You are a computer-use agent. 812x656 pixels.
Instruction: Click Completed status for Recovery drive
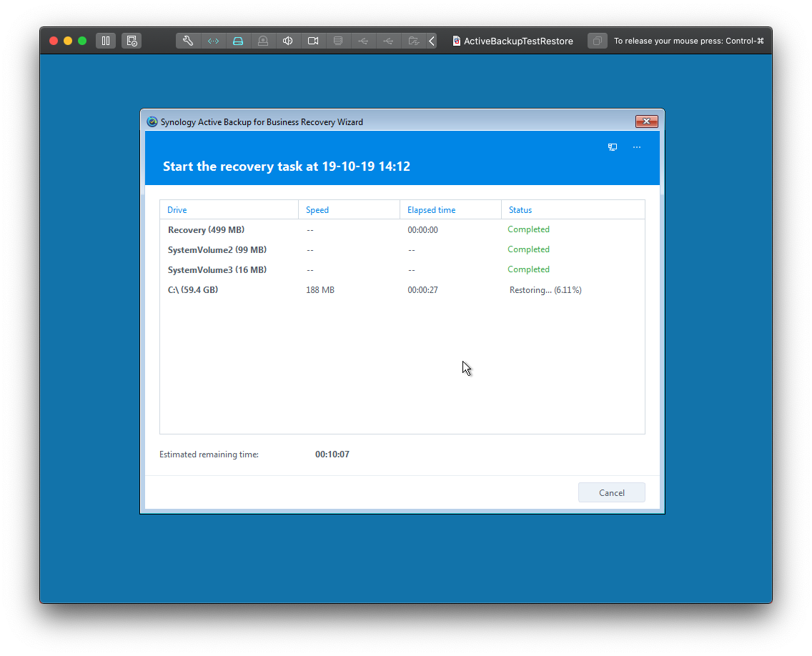click(528, 229)
